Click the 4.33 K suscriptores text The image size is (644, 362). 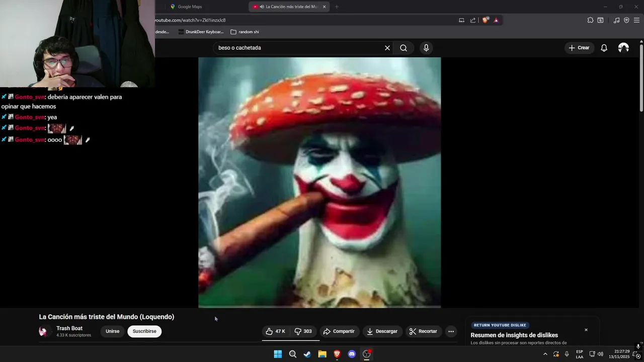73,335
